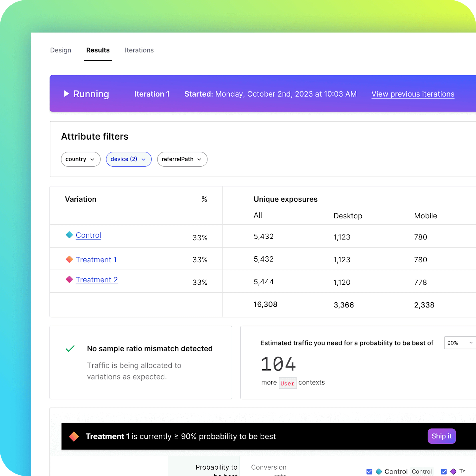Open the Iterations tab

[x=139, y=50]
